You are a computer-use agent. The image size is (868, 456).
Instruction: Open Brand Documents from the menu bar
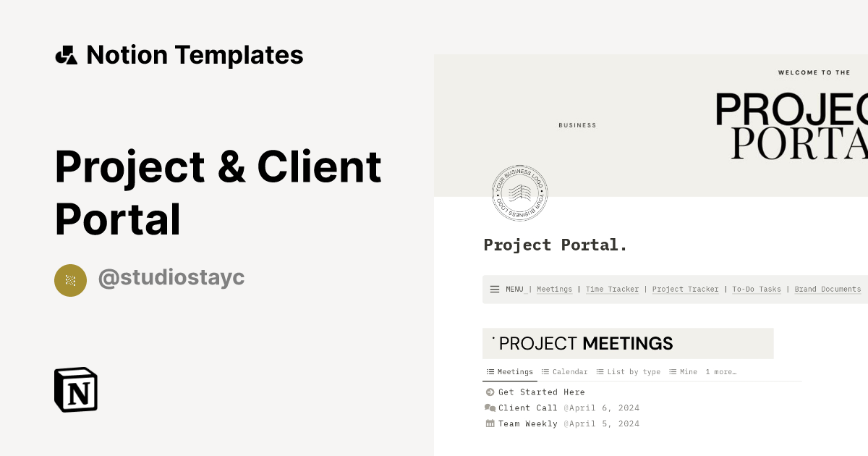coord(827,289)
